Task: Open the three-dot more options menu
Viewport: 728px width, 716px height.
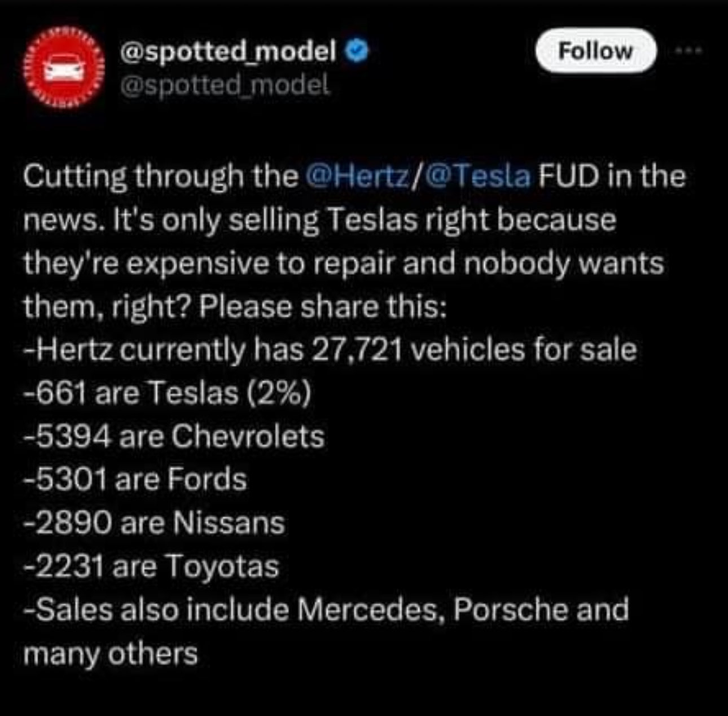Action: click(x=689, y=50)
